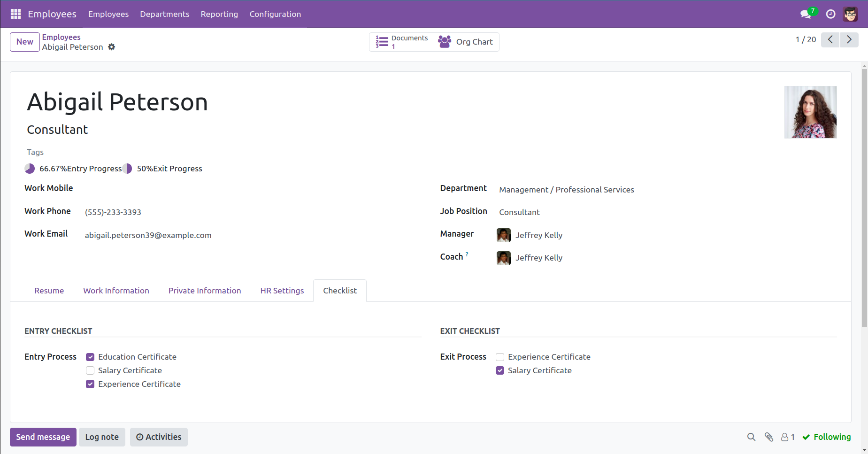Click the Employees breadcrumb link
The image size is (868, 454).
[61, 37]
